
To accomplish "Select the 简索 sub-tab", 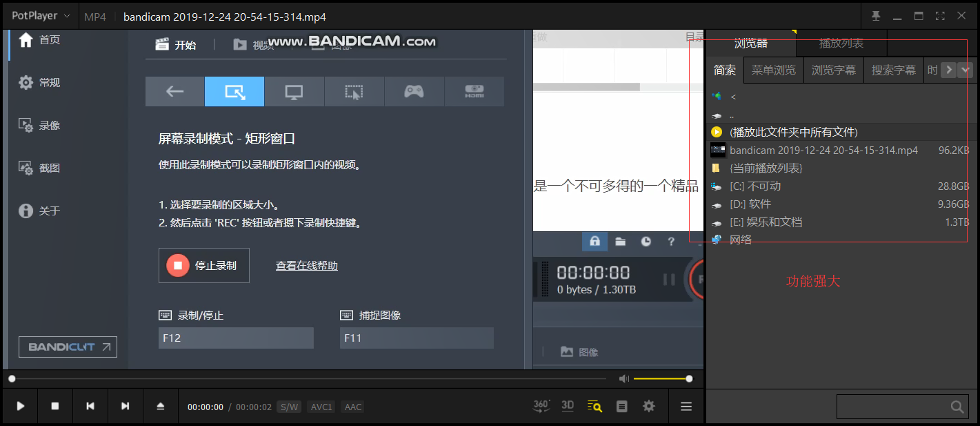I will click(x=725, y=70).
